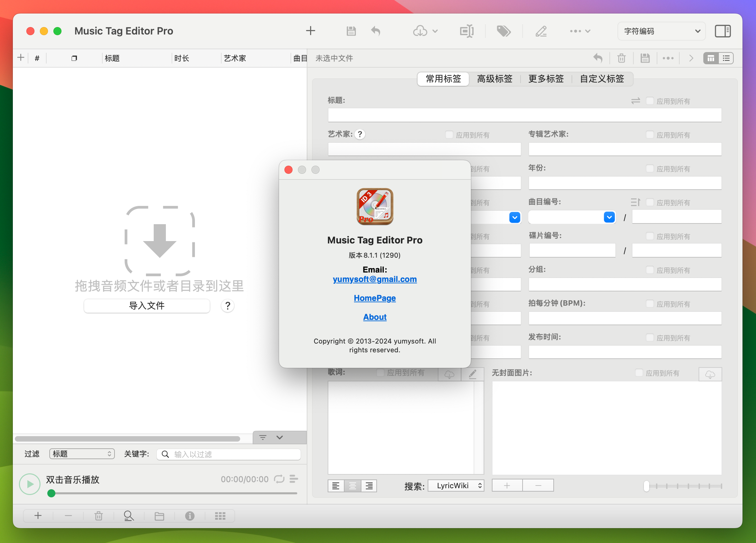Viewport: 756px width, 543px height.
Task: Click the playback progress slider knob
Action: tap(51, 493)
